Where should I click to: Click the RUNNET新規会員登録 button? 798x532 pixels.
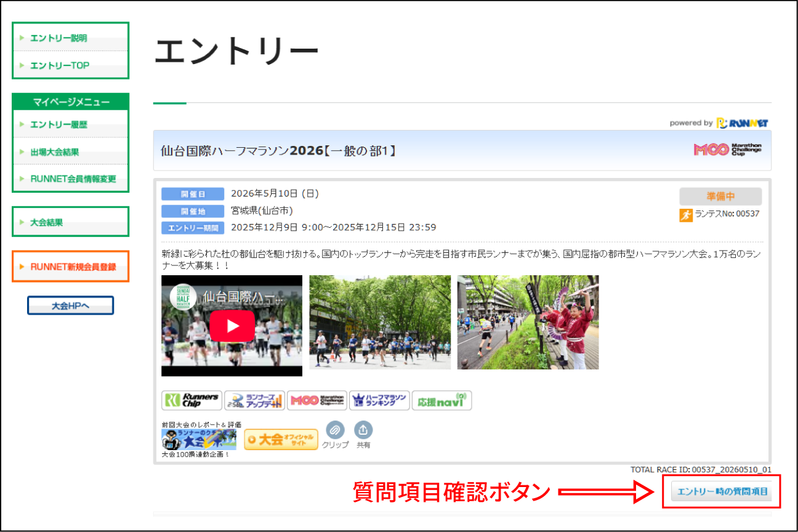pyautogui.click(x=70, y=267)
